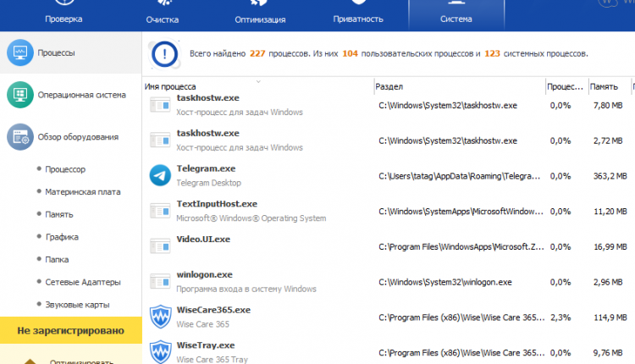Sort by Раздел column header

389,86
